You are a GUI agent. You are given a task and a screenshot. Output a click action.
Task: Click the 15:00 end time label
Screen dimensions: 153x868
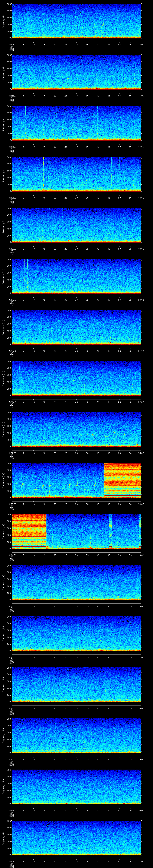141,44
